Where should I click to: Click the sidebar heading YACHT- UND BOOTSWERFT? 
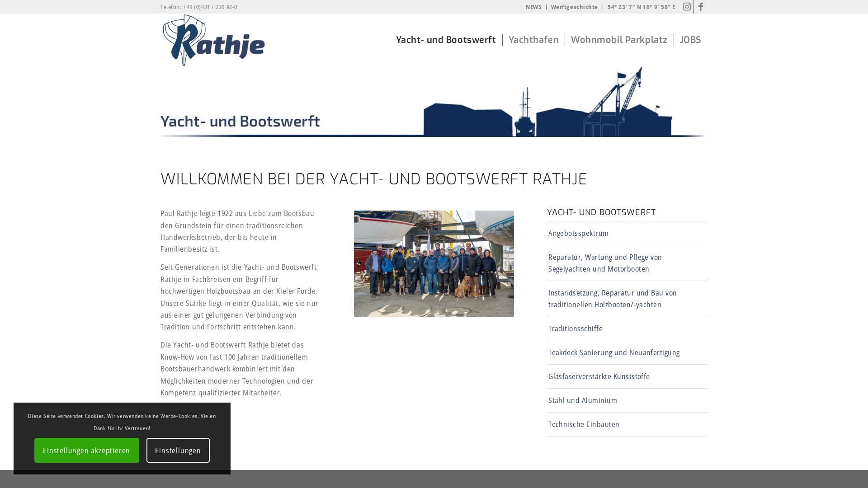[x=601, y=212]
